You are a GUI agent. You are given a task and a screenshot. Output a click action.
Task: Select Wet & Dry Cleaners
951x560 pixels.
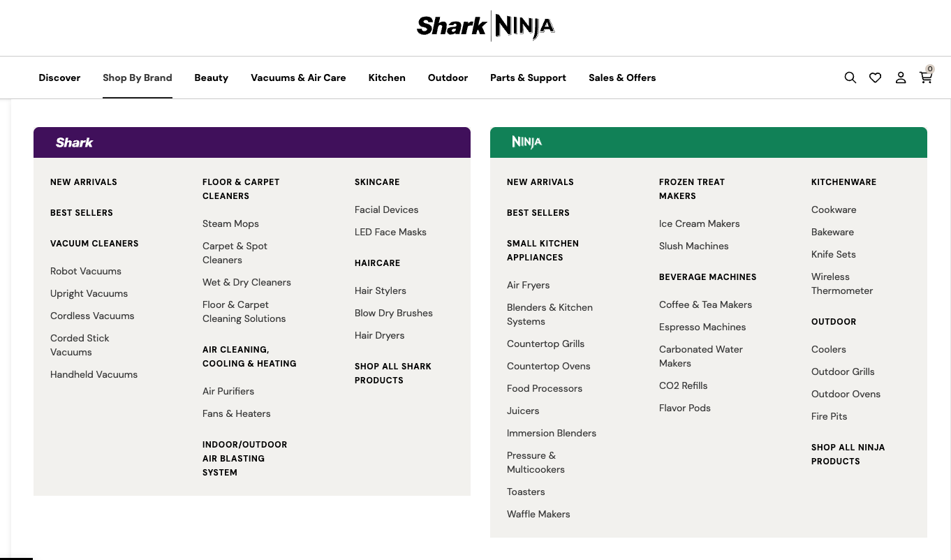(x=246, y=282)
